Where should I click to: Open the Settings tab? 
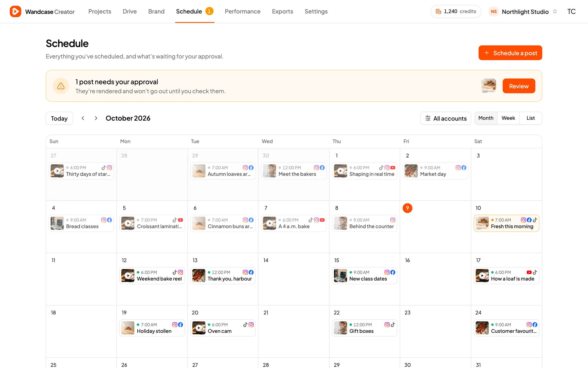click(x=316, y=11)
